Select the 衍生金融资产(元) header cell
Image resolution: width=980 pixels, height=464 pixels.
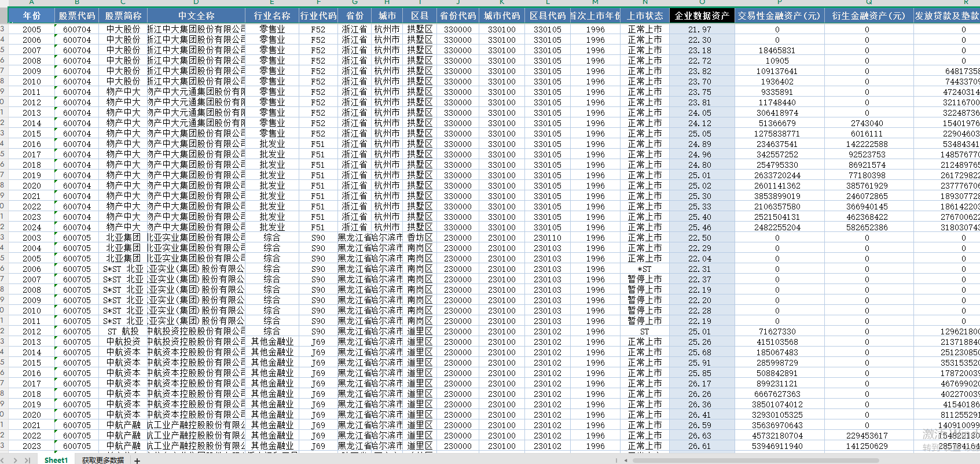tap(868, 16)
